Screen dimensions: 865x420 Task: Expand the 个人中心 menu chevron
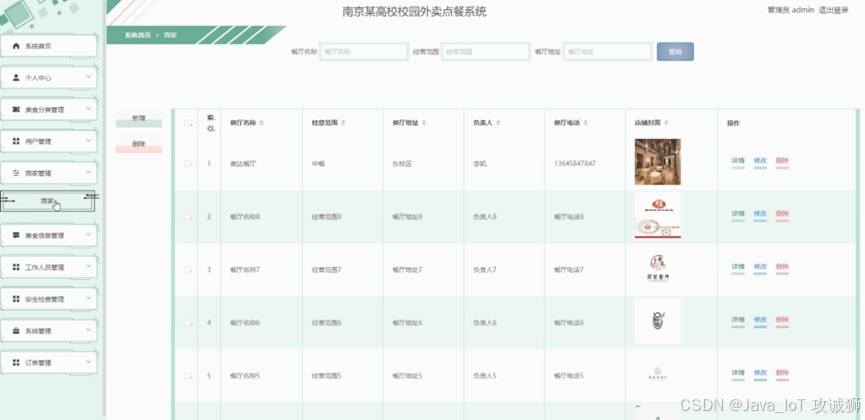point(88,77)
